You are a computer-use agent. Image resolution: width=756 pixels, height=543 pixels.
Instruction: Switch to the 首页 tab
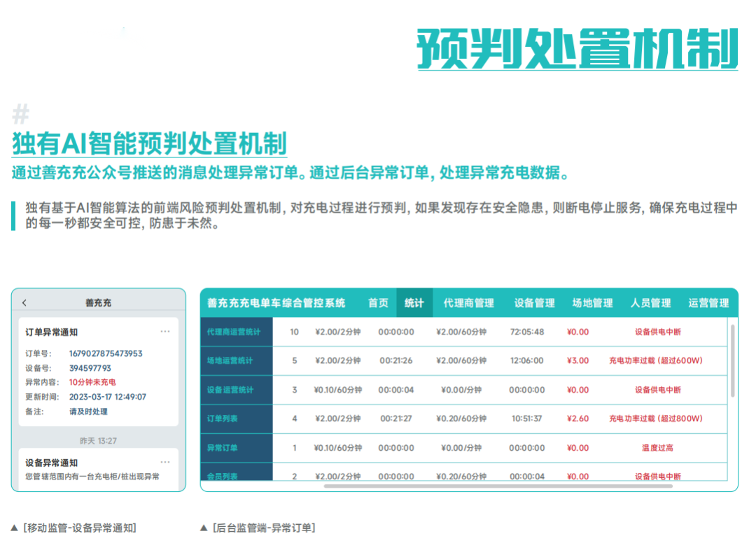(378, 303)
